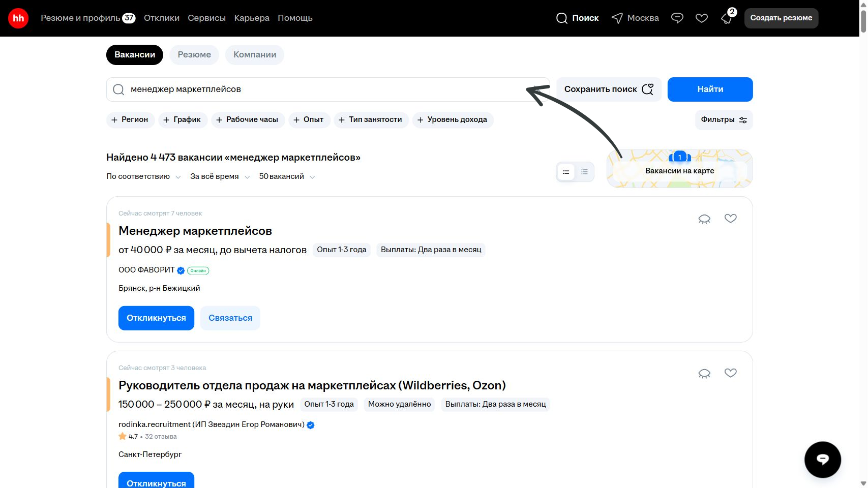Viewport: 868px width, 488px height.
Task: Click the magnifier icon inside search field
Action: [118, 89]
